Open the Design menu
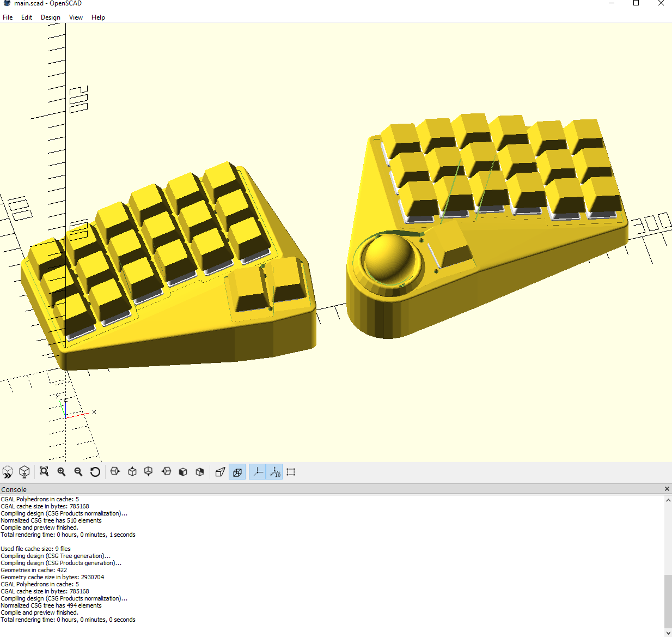 51,17
